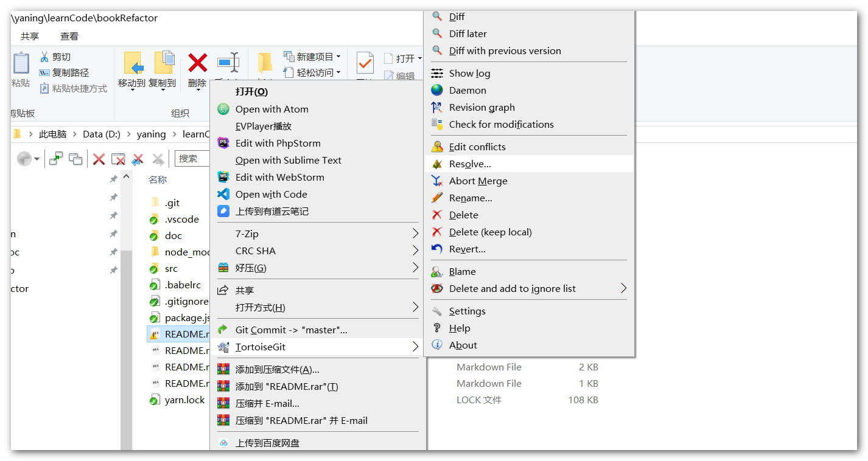Expand the 打开方式(H) submenu arrow
The height and width of the screenshot is (461, 868).
click(x=415, y=307)
